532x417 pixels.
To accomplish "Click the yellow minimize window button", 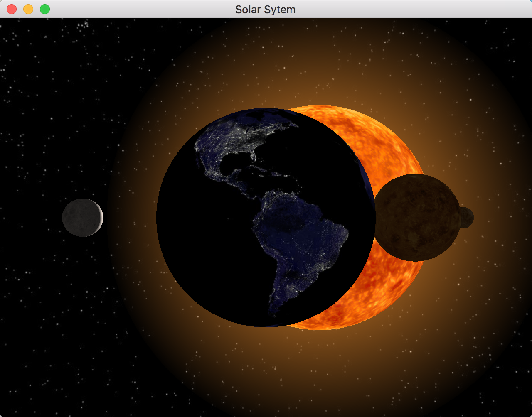I will pyautogui.click(x=28, y=9).
